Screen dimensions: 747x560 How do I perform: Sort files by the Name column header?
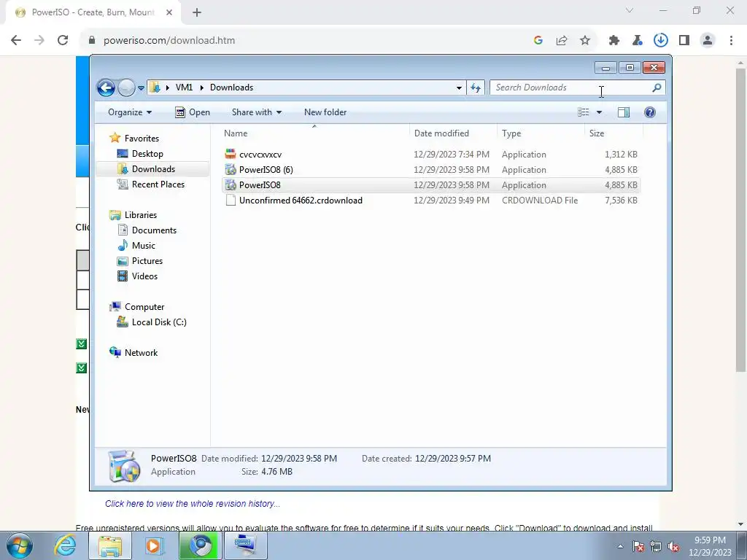tap(314, 133)
